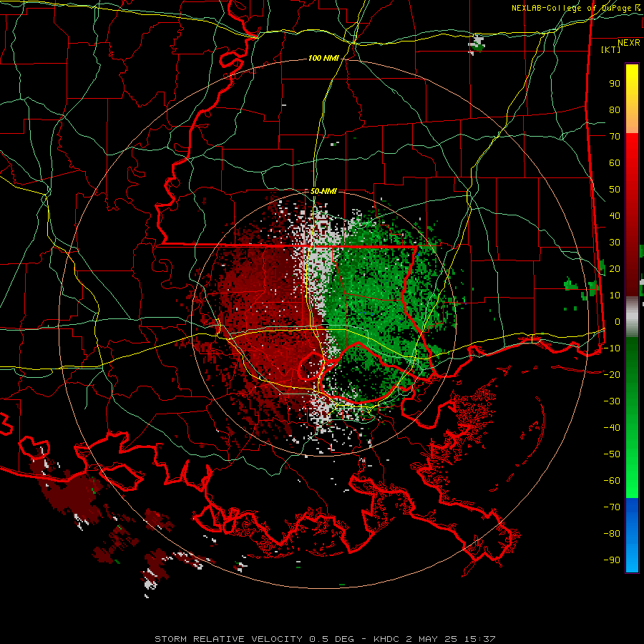Pick the red band of the color bar
Viewport: 644px width, 644px height.
[632, 215]
